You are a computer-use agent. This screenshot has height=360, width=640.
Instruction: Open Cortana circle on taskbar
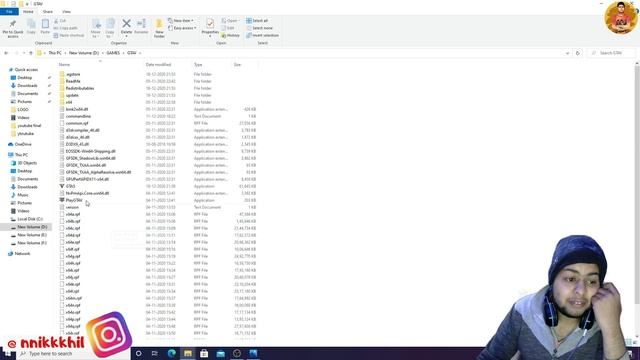[x=138, y=353]
